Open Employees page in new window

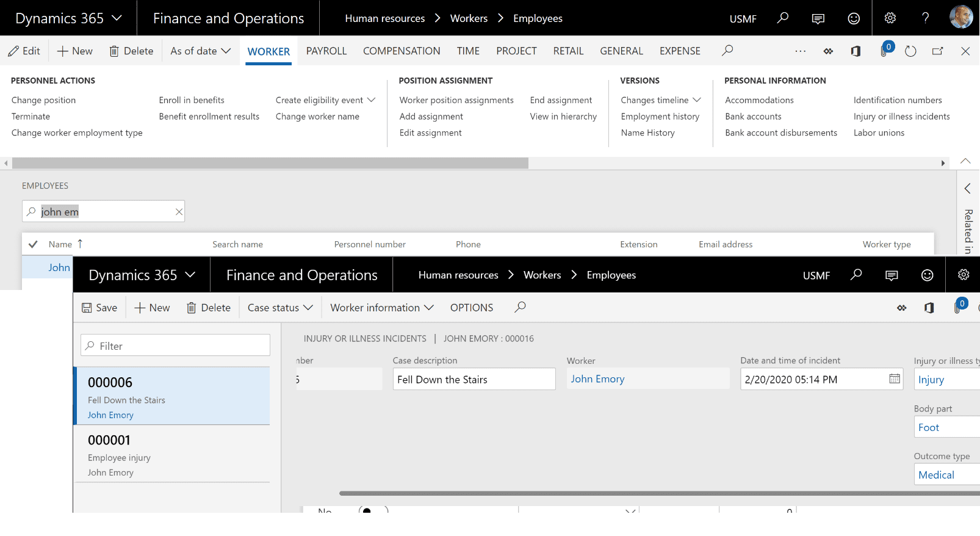pyautogui.click(x=938, y=51)
